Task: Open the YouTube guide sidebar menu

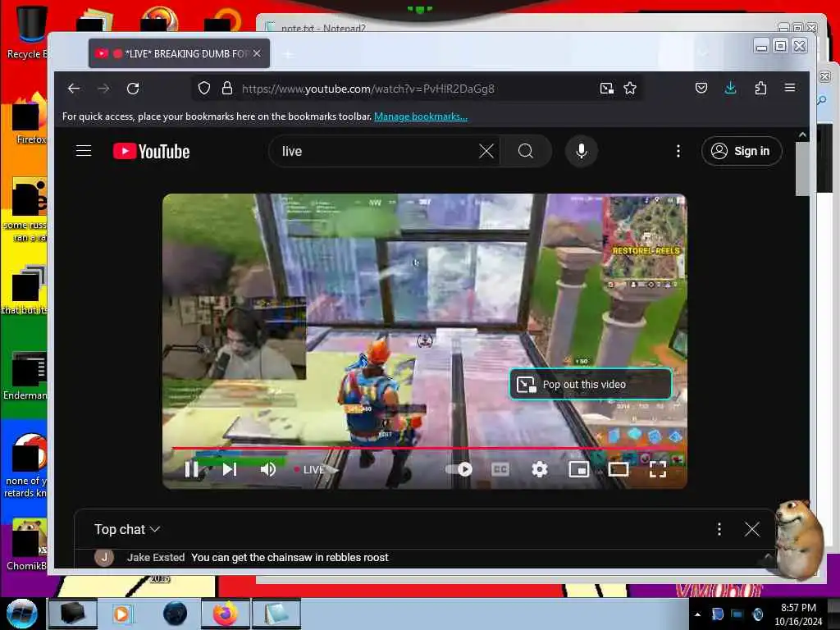Action: 84,151
